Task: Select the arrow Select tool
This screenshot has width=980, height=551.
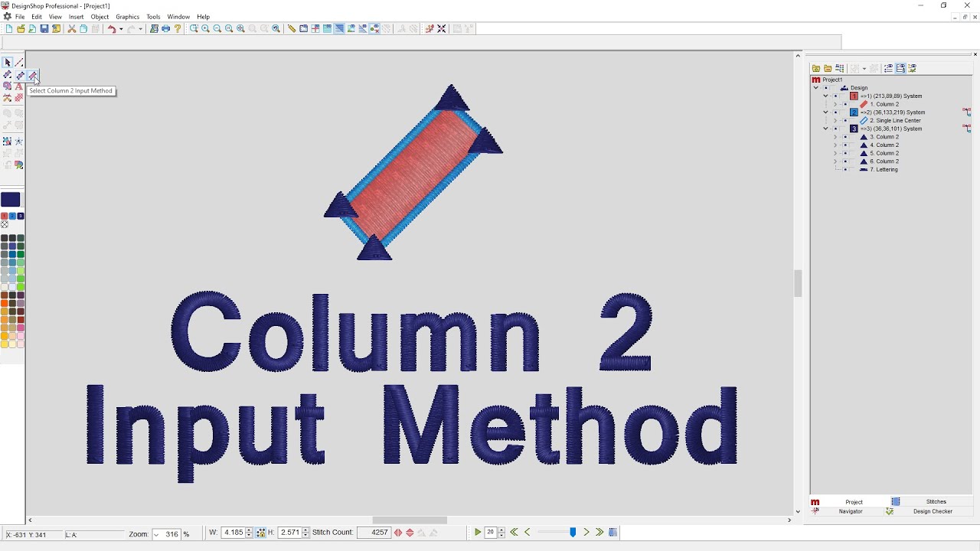Action: 7,63
